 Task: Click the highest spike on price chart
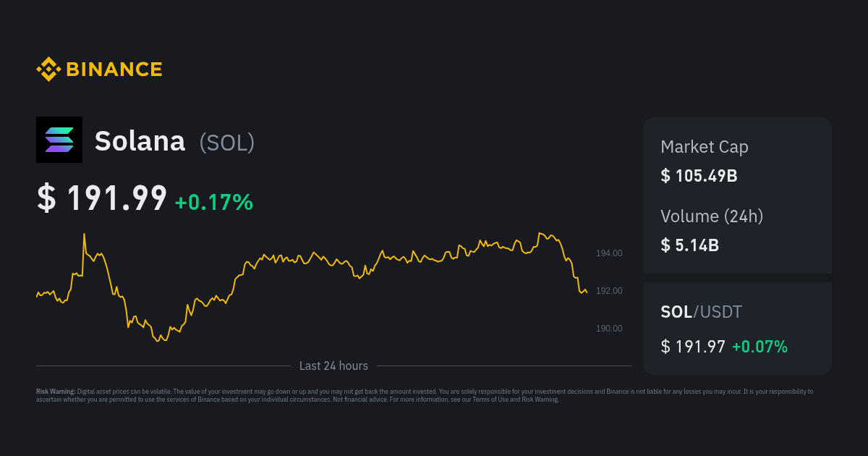tap(84, 235)
